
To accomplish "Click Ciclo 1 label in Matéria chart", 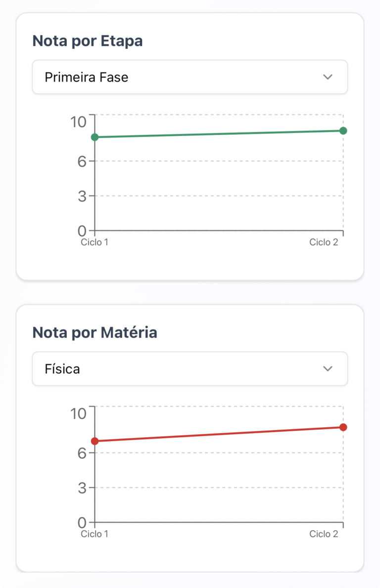I will coord(95,534).
